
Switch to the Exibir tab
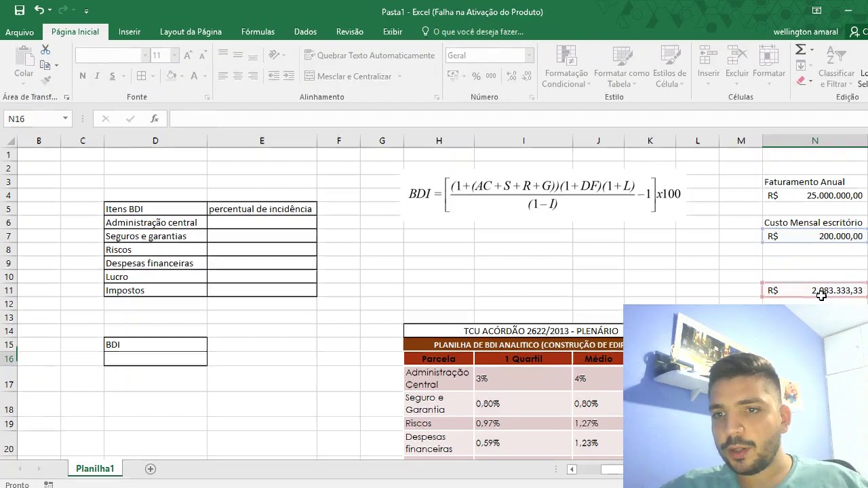393,32
